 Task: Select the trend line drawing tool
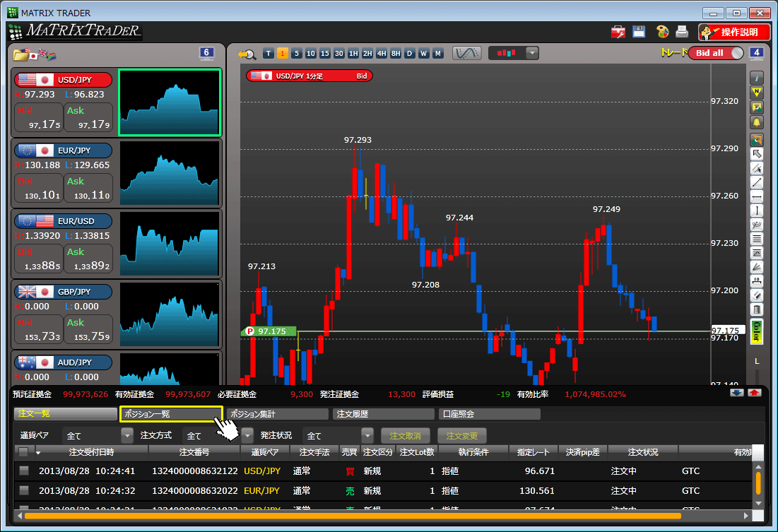(756, 182)
